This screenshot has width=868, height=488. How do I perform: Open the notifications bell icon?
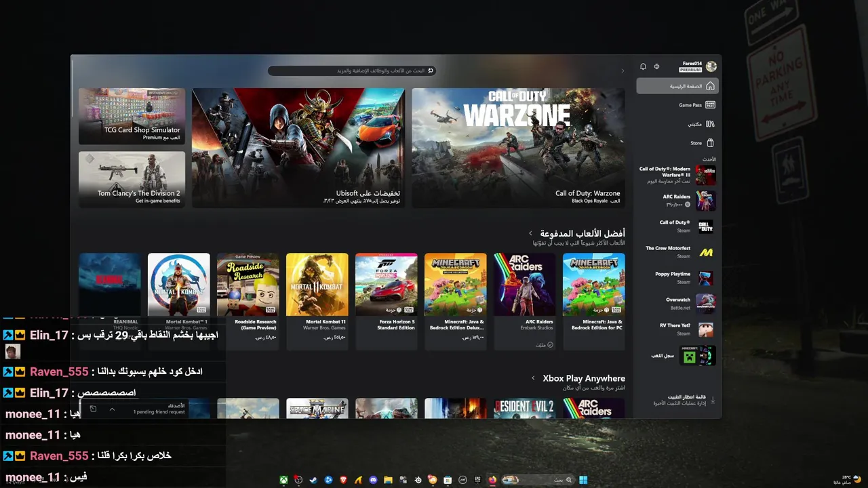(x=643, y=66)
